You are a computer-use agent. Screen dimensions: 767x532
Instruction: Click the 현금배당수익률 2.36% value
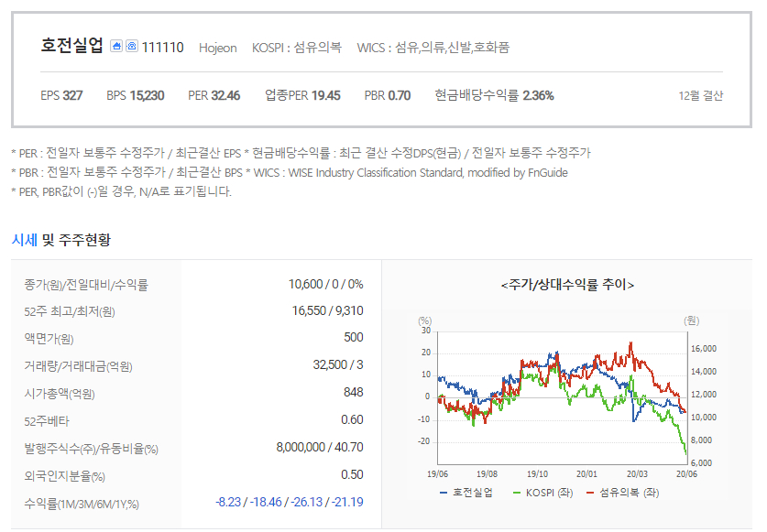point(494,95)
